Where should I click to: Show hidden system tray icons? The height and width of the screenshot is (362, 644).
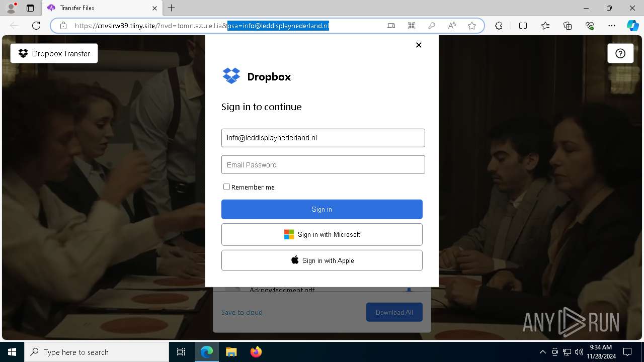tap(542, 352)
